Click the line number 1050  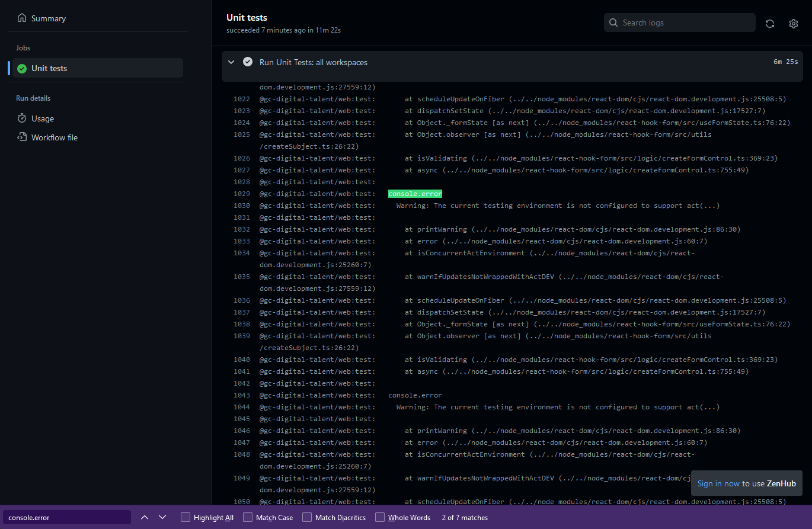click(241, 502)
